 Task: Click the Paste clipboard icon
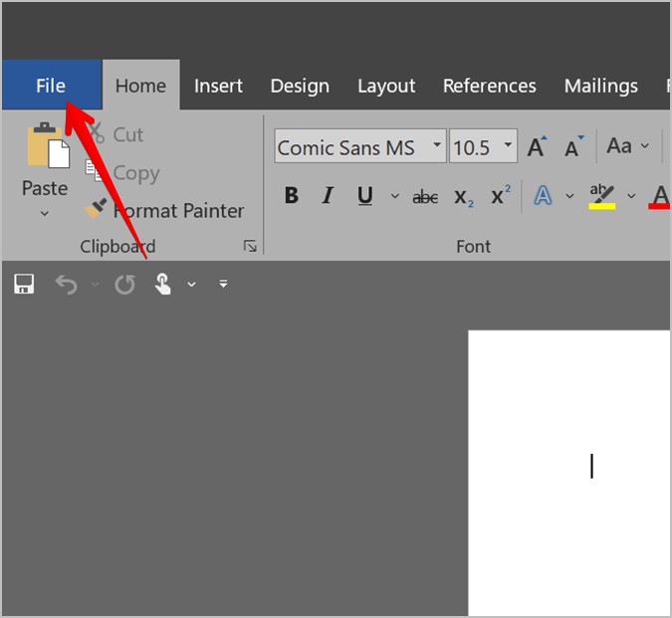pos(46,146)
